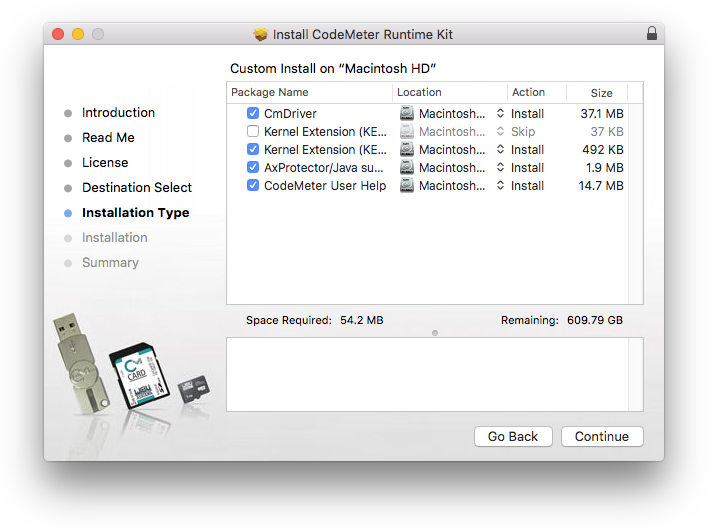The image size is (710, 529).
Task: Click the hard drive icon in CmDriver row
Action: pyautogui.click(x=407, y=114)
